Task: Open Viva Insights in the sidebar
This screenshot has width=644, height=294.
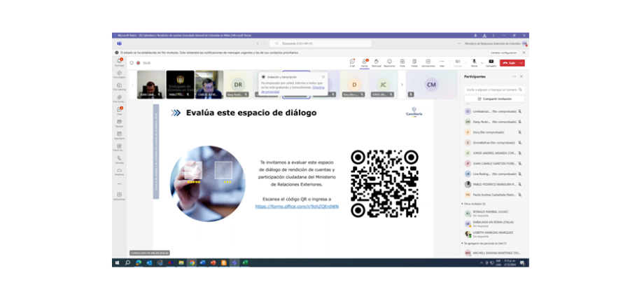Action: 119,74
